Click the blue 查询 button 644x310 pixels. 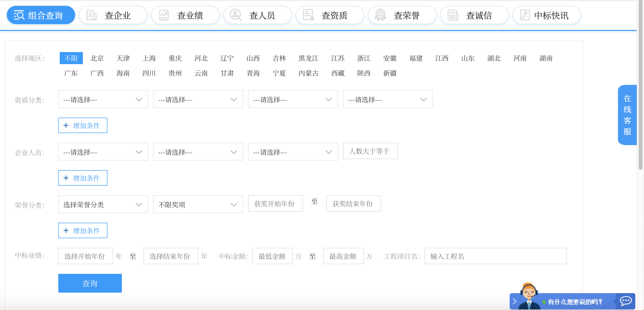(90, 283)
